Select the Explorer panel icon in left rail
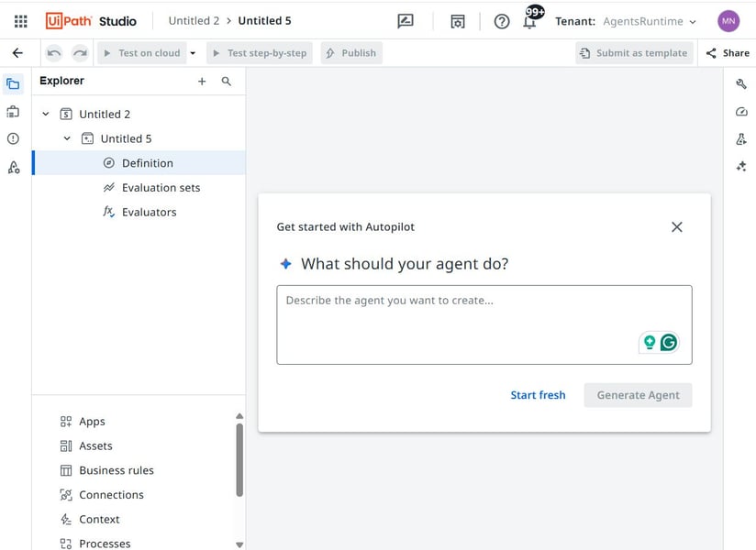 coord(13,84)
